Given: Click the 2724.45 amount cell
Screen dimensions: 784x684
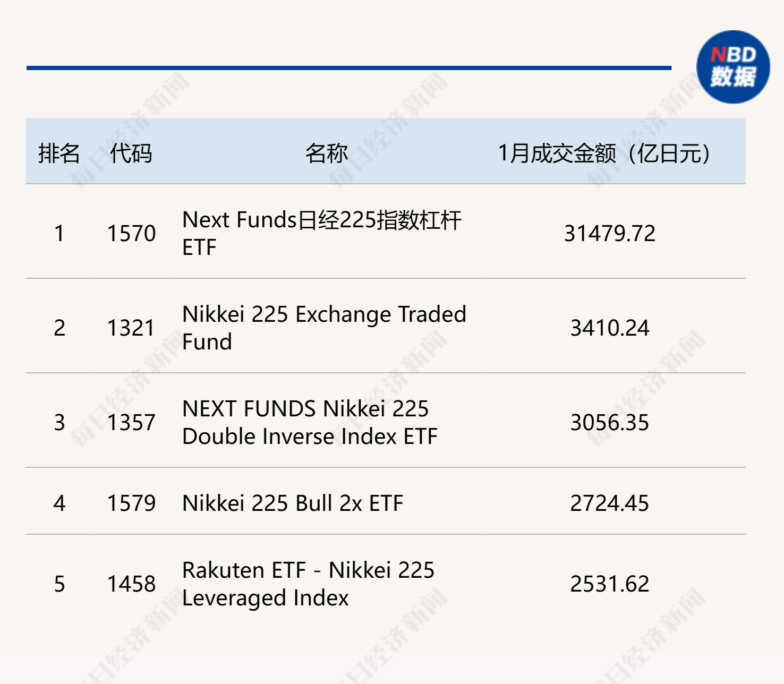Looking at the screenshot, I should [x=609, y=503].
